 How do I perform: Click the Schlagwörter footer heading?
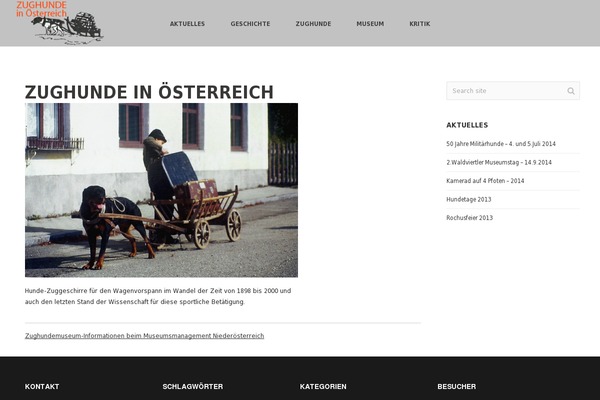pos(192,387)
